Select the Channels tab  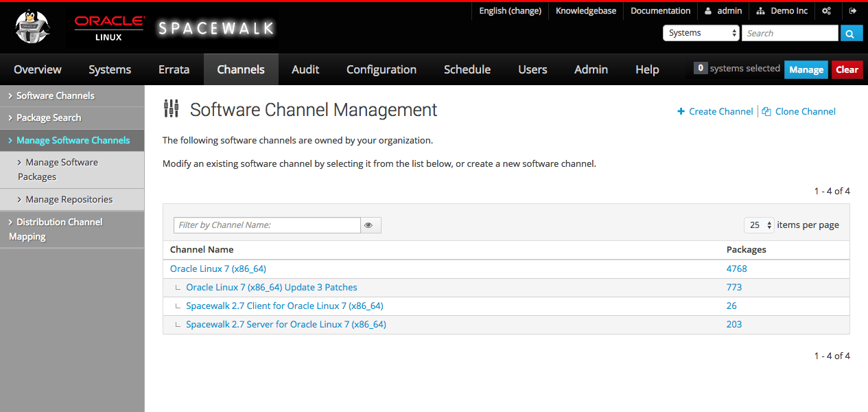click(x=241, y=69)
